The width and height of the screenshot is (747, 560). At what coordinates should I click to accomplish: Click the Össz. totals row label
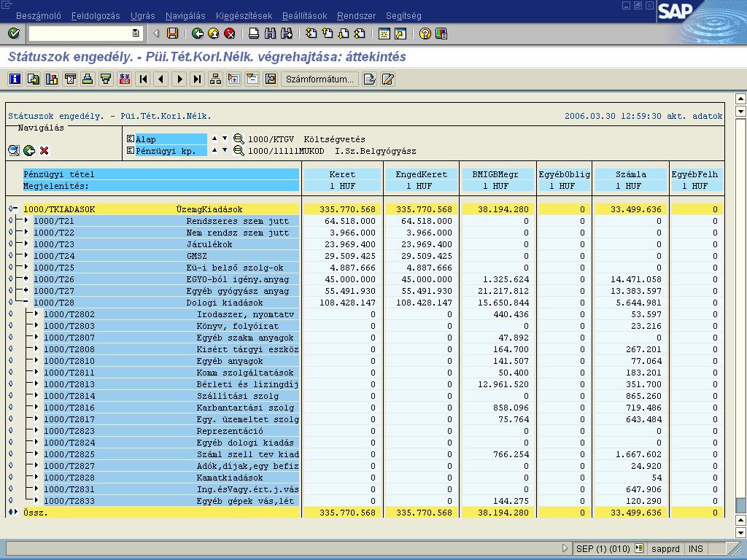pyautogui.click(x=36, y=513)
